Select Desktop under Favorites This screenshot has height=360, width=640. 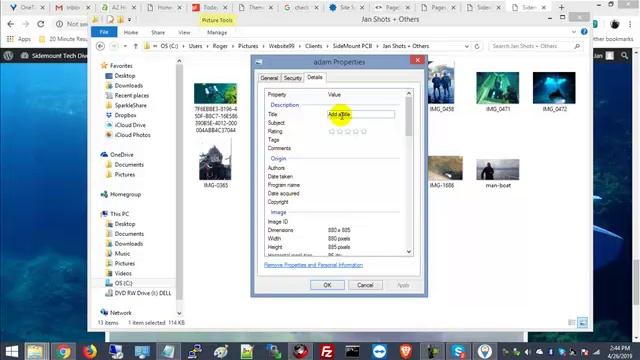click(x=124, y=76)
